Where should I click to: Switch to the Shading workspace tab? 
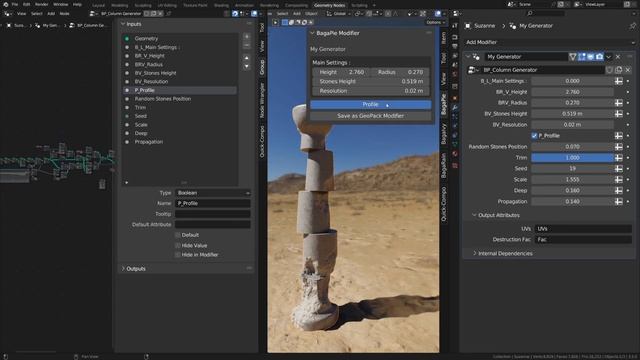coord(221,5)
